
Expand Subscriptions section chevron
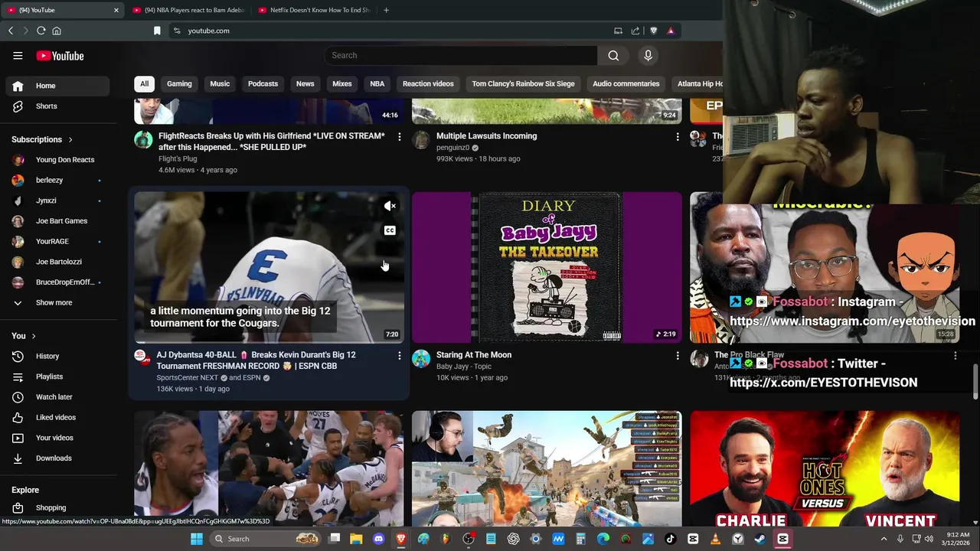point(70,139)
